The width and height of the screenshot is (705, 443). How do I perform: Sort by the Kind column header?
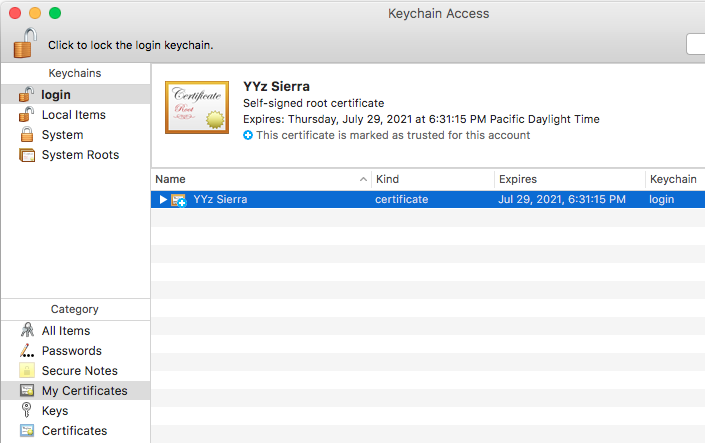[x=387, y=179]
